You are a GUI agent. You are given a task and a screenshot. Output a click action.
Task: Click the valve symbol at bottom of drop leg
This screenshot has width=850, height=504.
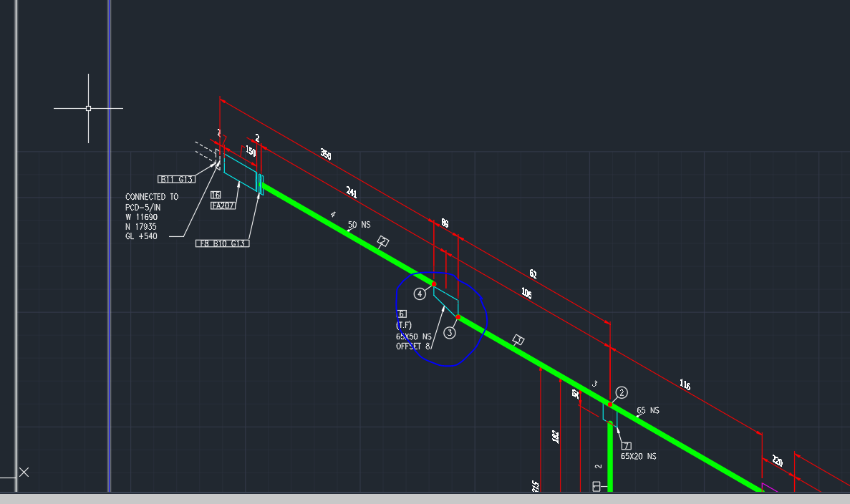pos(596,486)
